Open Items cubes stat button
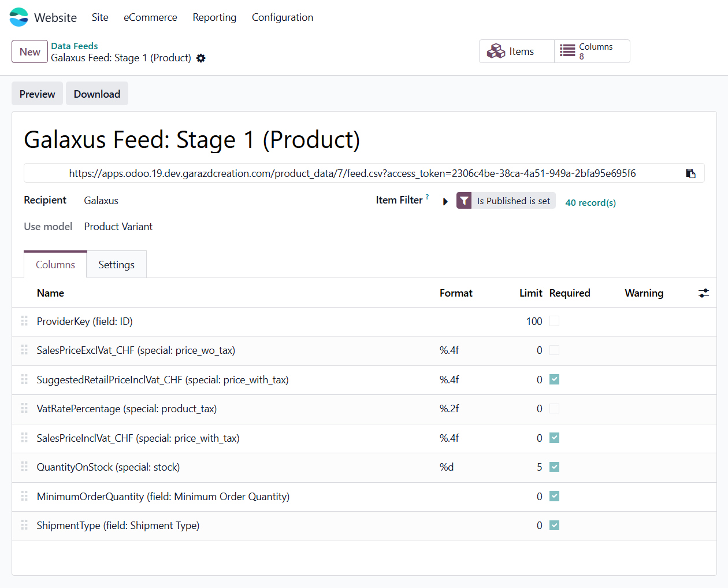 [x=517, y=51]
